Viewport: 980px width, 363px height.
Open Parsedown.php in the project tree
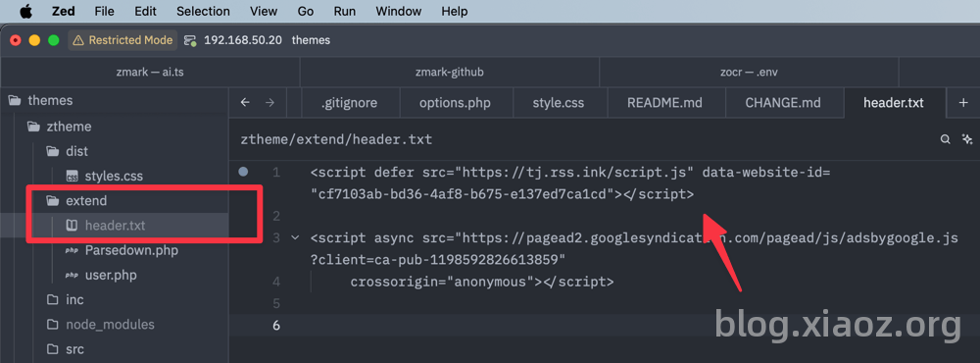click(115, 251)
